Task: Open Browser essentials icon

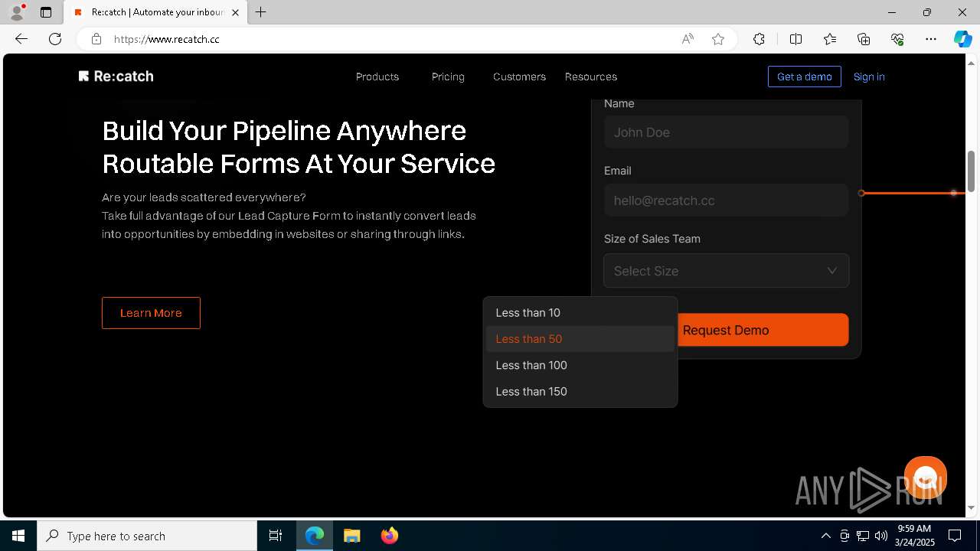Action: coord(897,39)
